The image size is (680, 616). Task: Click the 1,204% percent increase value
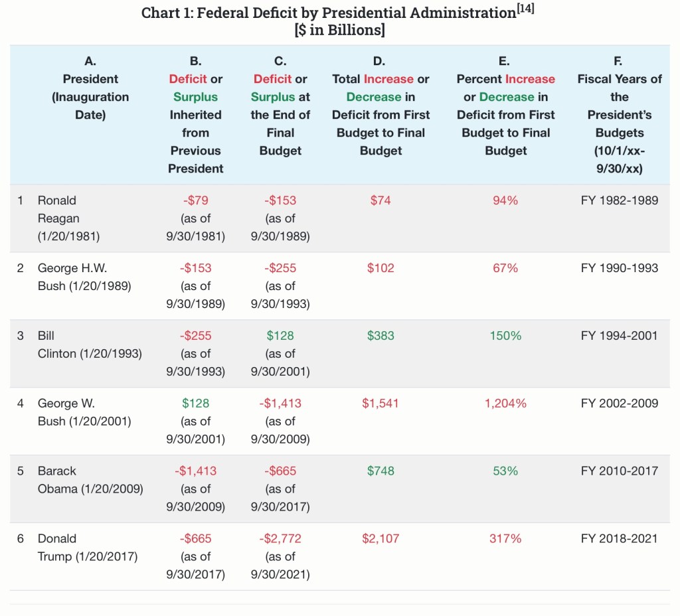click(505, 404)
